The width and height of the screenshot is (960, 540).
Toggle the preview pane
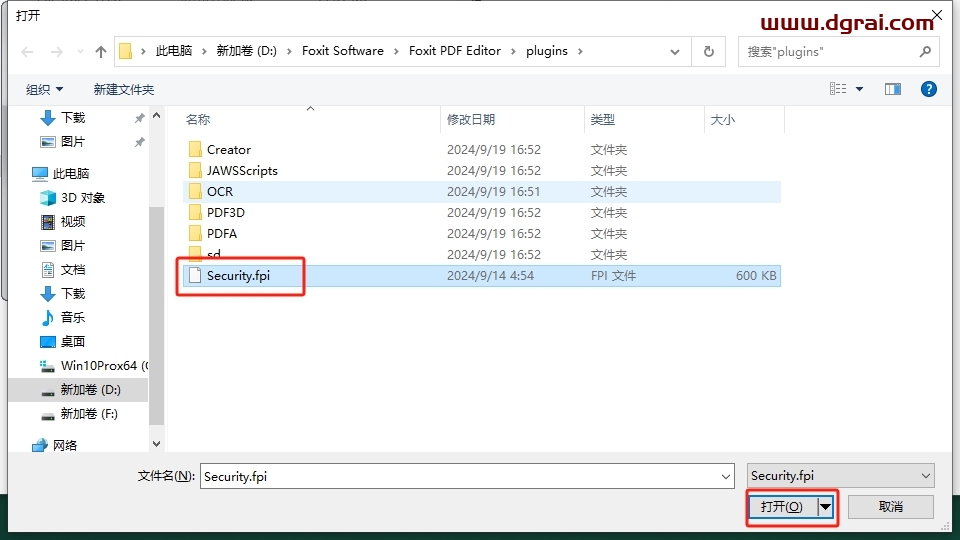pyautogui.click(x=893, y=89)
